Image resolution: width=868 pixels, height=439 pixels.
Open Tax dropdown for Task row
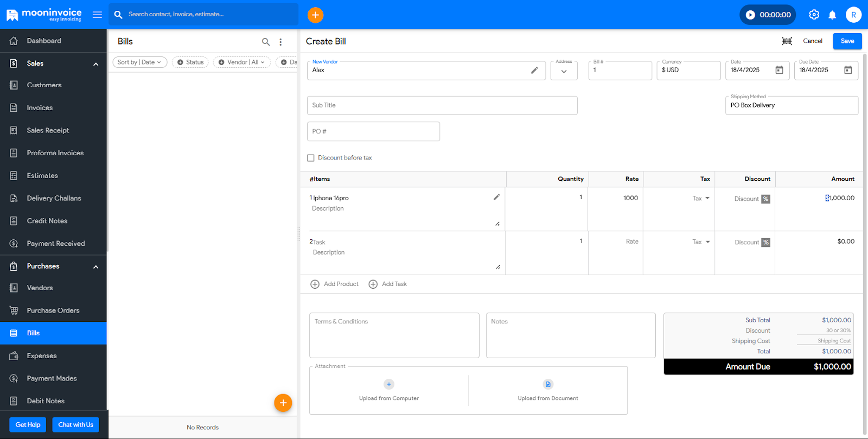click(x=701, y=242)
